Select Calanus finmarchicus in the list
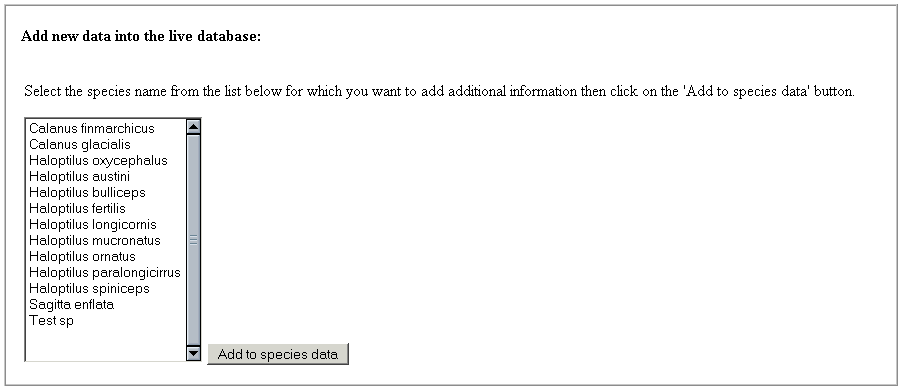The width and height of the screenshot is (901, 389). pyautogui.click(x=106, y=128)
